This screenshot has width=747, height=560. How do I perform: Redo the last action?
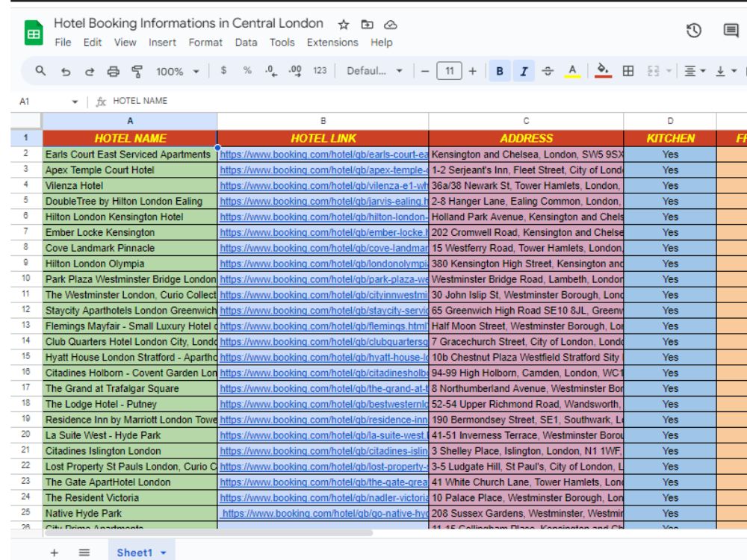(x=89, y=72)
